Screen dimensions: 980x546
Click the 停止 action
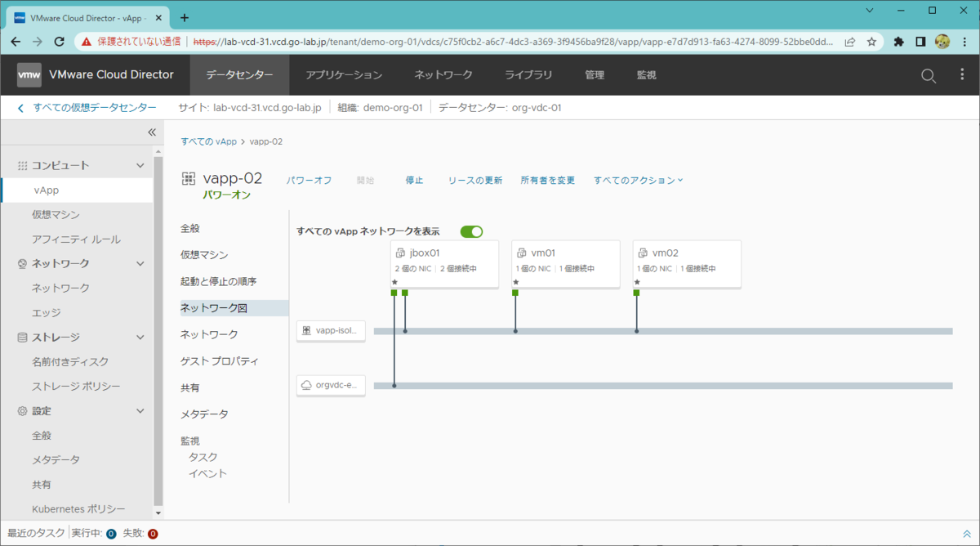414,180
